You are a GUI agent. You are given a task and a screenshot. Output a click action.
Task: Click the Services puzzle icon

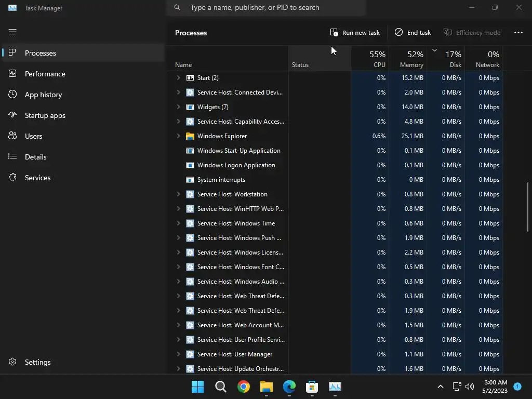point(12,177)
